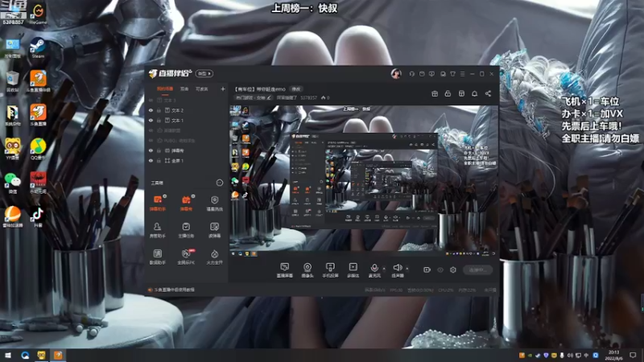Open the streaming settings gear
The image size is (644, 362).
453,269
